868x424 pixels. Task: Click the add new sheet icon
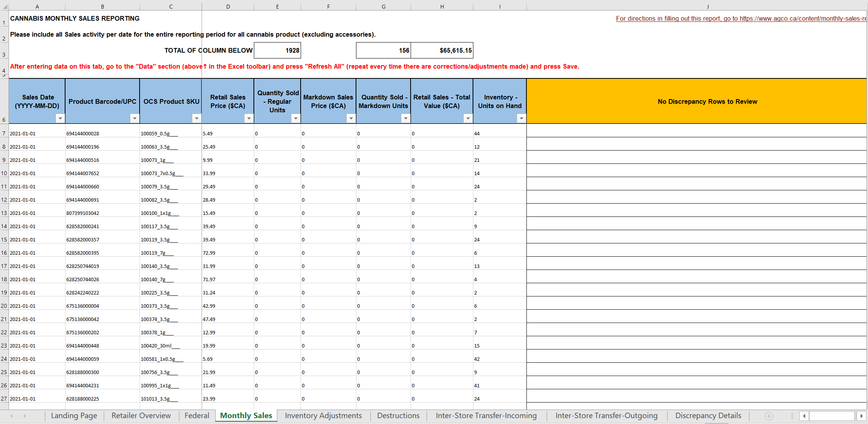tap(769, 416)
